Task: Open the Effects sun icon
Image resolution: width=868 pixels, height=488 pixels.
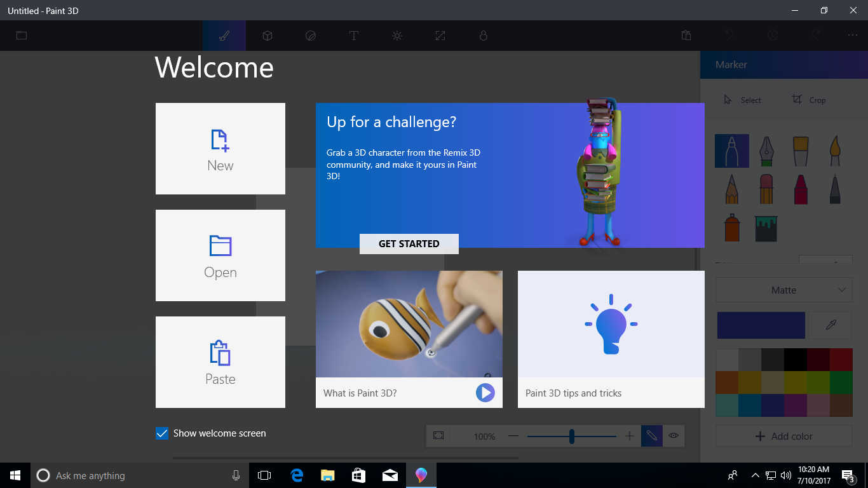Action: pos(397,36)
